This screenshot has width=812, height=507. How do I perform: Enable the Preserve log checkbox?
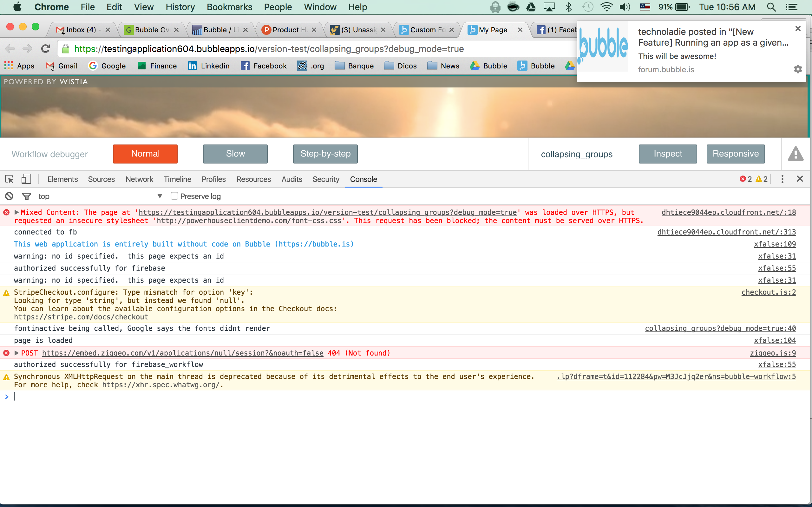[x=174, y=196]
